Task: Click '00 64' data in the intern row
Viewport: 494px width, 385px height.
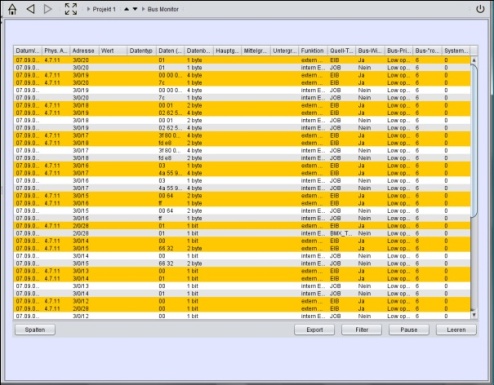Action: click(x=170, y=211)
